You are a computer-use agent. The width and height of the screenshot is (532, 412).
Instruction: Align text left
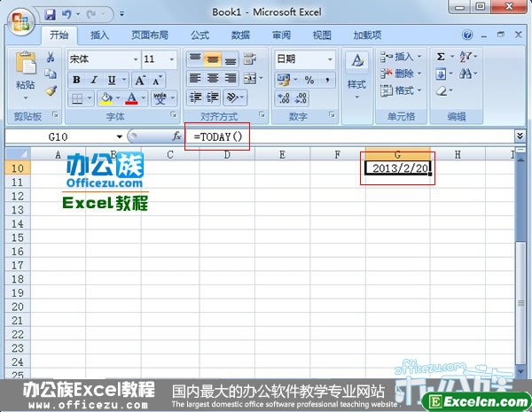pyautogui.click(x=195, y=79)
